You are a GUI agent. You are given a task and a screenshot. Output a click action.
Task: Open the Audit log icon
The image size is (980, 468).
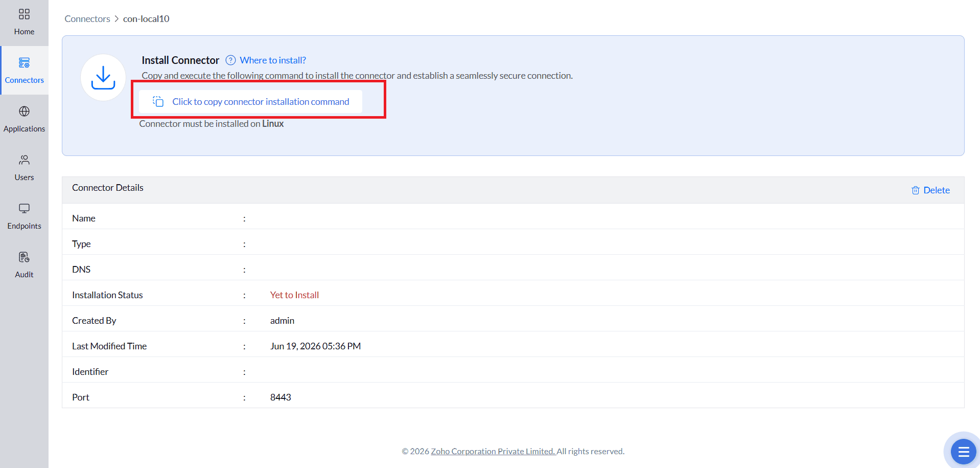24,257
